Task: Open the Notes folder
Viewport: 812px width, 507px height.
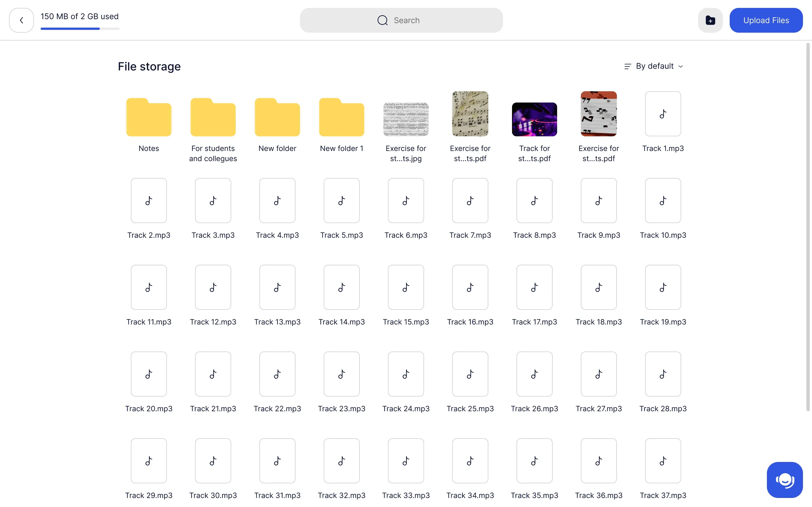Action: pos(149,118)
